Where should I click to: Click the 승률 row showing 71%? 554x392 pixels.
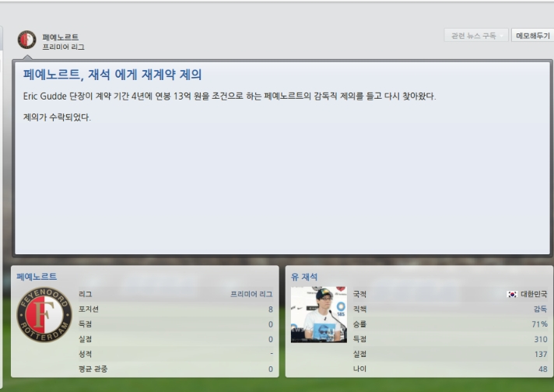[450, 324]
